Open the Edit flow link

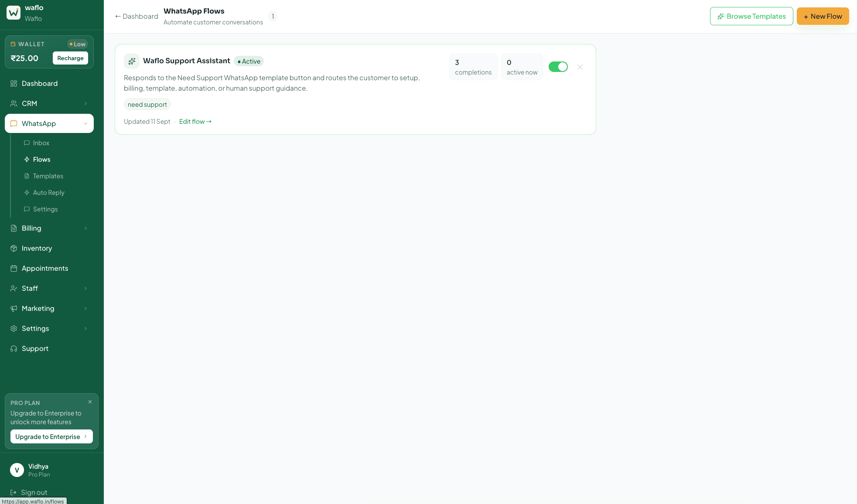[x=195, y=121]
